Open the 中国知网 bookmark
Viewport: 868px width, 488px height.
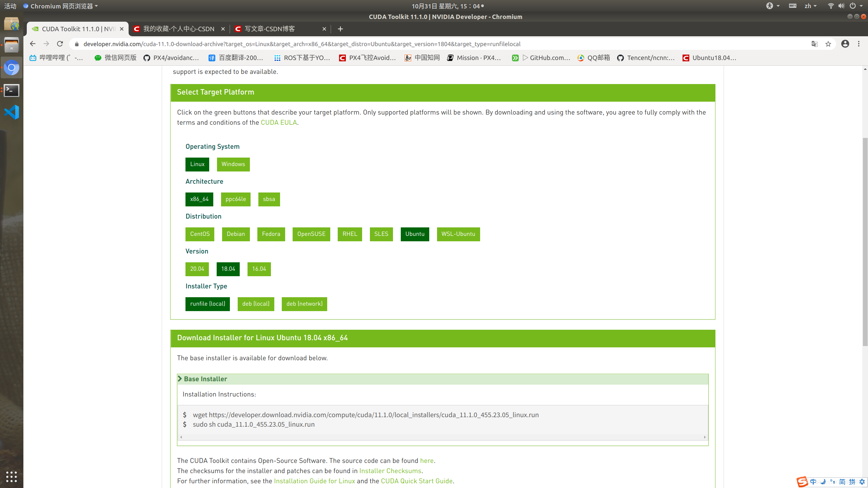(422, 58)
